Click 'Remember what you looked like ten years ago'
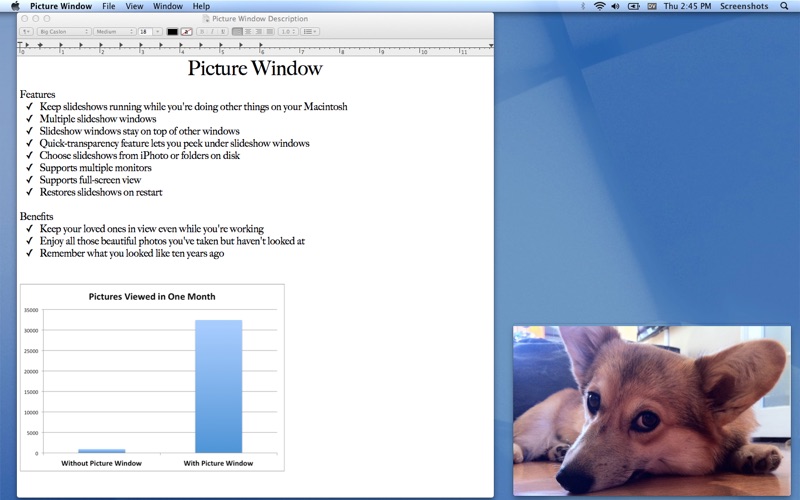 coord(132,254)
